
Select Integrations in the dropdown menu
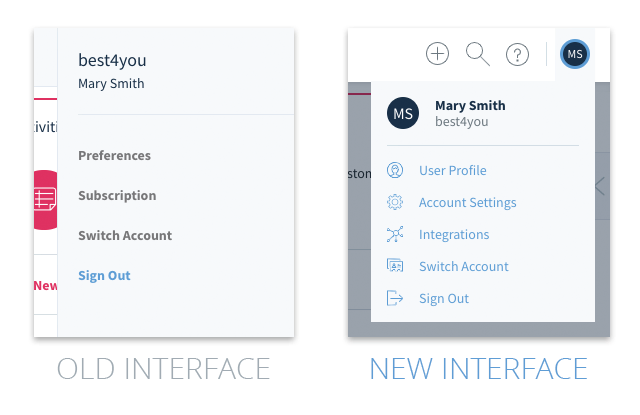[454, 235]
